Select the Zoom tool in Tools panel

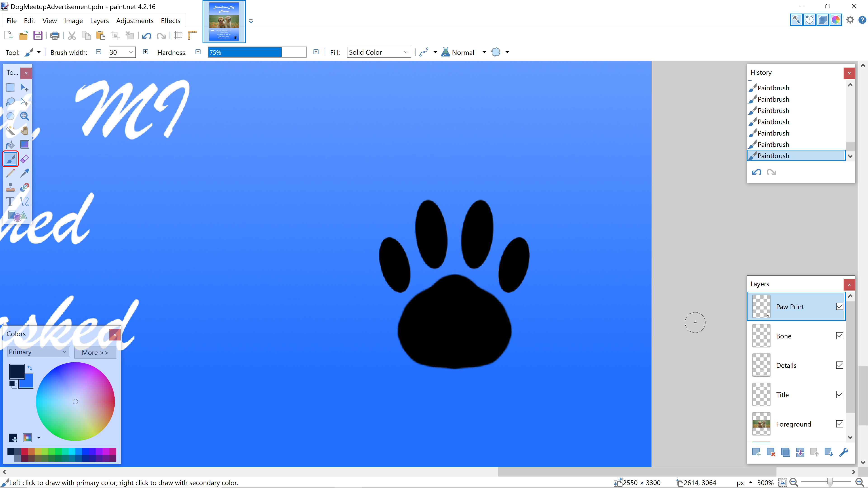point(24,116)
